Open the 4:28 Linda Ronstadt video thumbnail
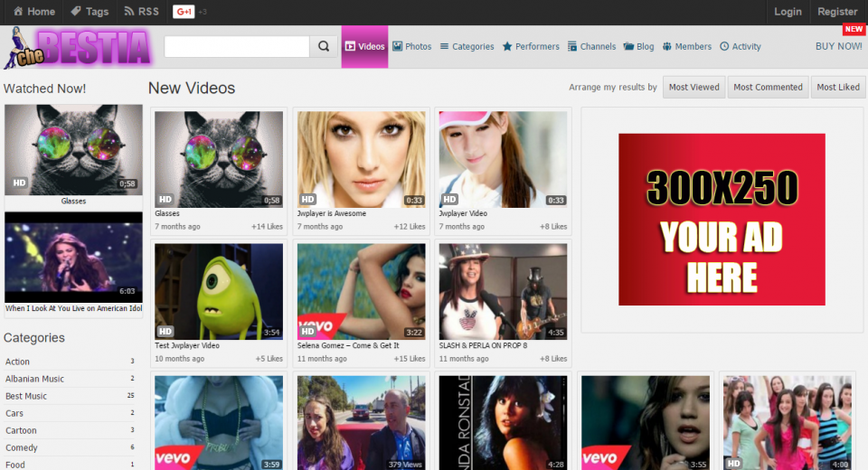The image size is (868, 470). (503, 423)
